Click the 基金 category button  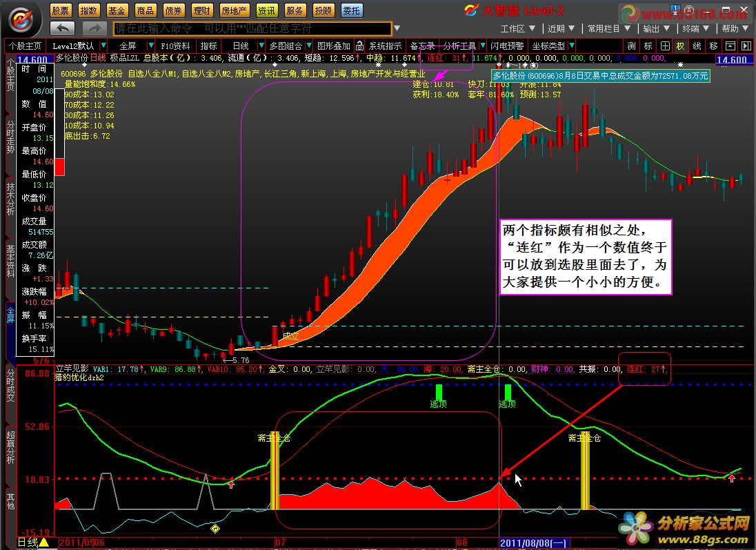(x=117, y=10)
